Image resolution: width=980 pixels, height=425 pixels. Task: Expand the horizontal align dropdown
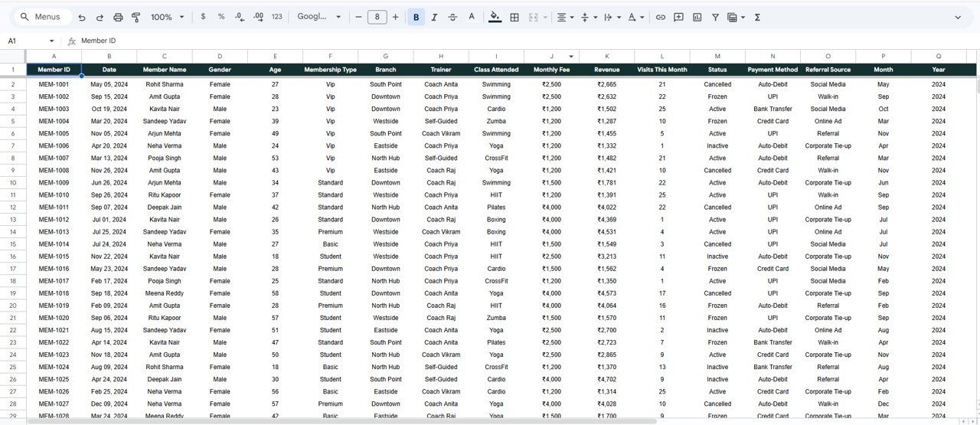pyautogui.click(x=566, y=17)
